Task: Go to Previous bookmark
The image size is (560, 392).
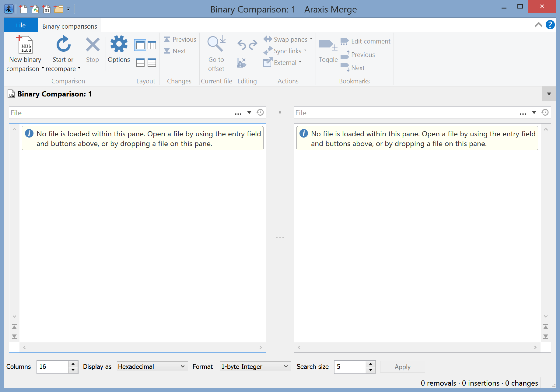Action: point(358,55)
